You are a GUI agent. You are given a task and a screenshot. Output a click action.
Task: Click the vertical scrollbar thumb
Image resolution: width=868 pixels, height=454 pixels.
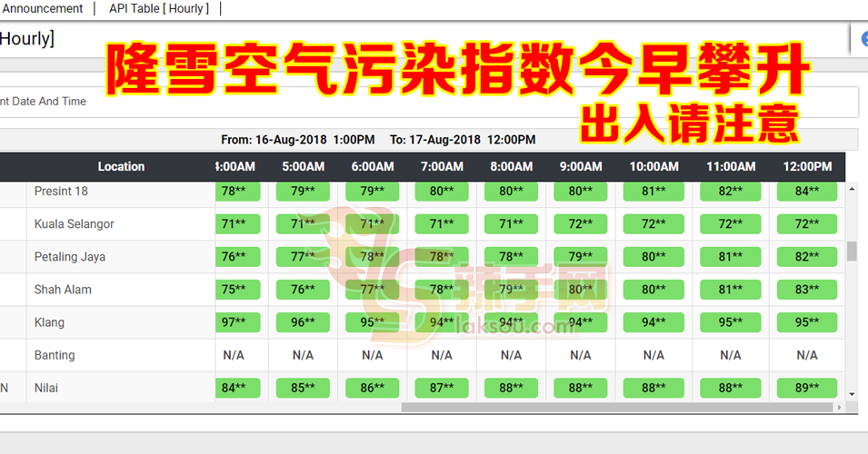(x=852, y=251)
